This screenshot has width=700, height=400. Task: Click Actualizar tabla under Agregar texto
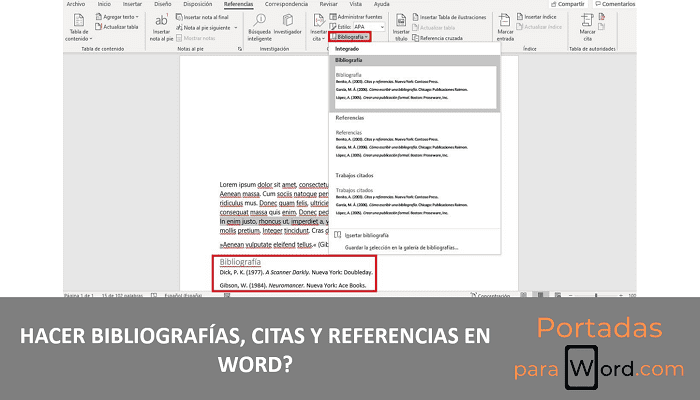coord(117,27)
